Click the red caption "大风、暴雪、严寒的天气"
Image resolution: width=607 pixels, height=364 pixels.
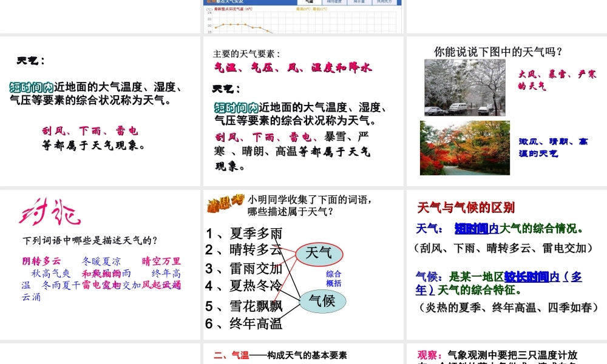[x=557, y=79]
